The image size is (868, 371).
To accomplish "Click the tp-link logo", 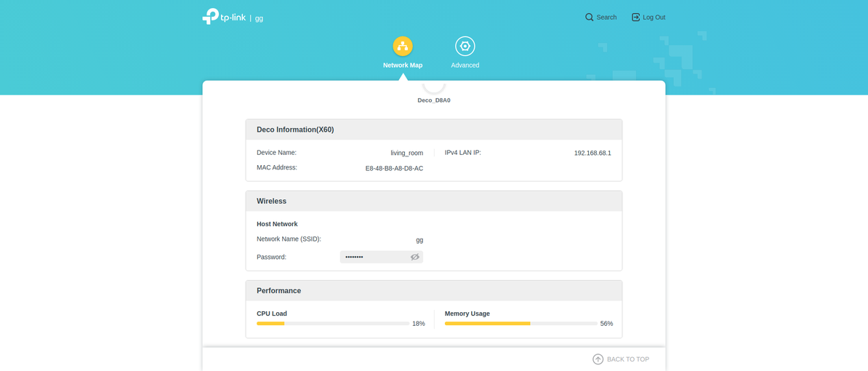I will point(224,17).
